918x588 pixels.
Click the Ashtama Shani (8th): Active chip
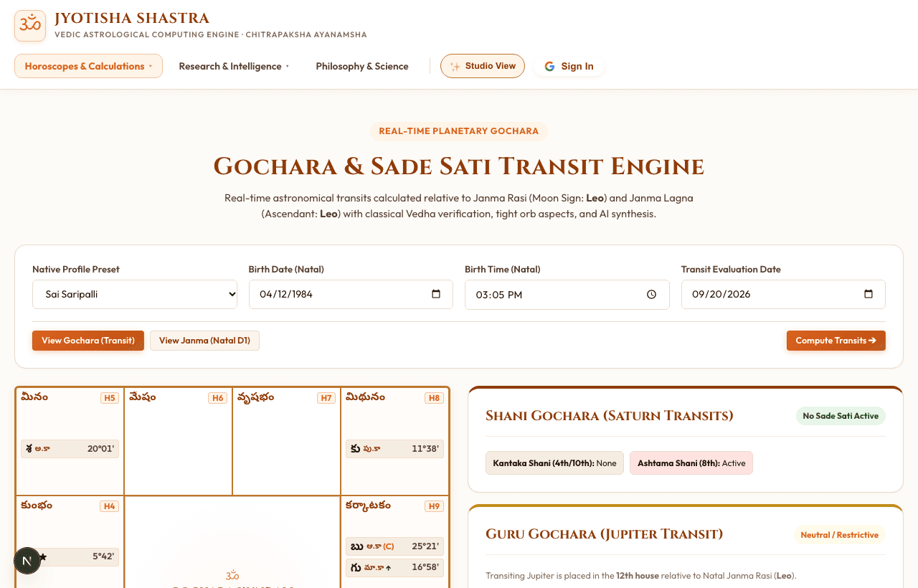click(691, 463)
